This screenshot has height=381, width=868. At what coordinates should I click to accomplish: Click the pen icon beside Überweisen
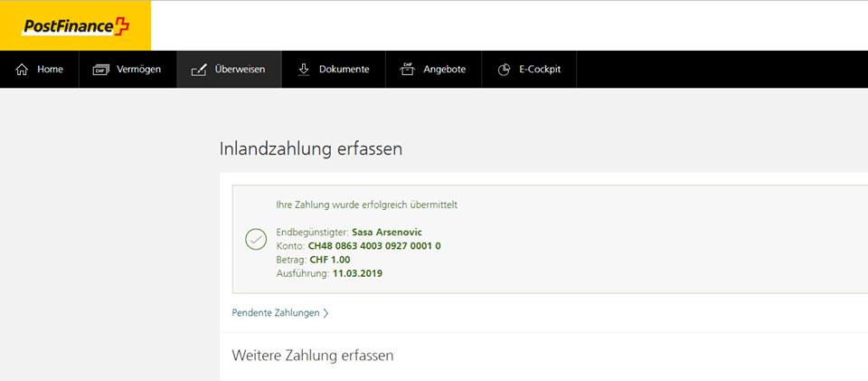(x=199, y=70)
